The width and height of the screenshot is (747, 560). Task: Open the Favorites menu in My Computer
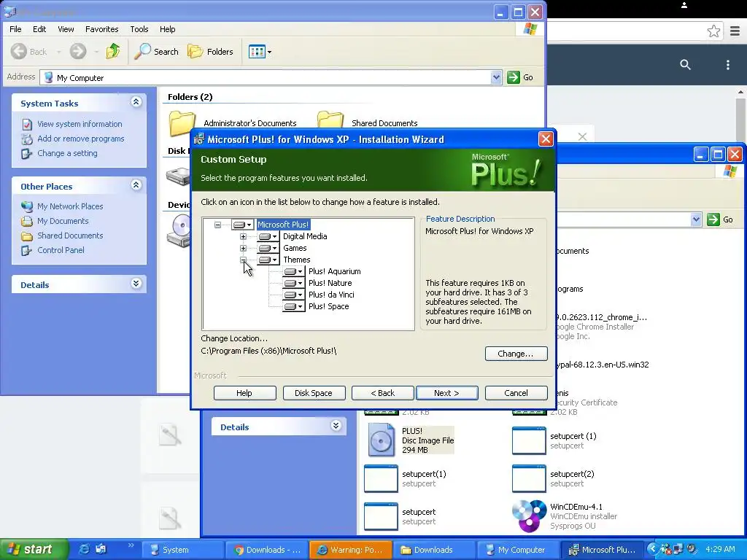coord(102,29)
